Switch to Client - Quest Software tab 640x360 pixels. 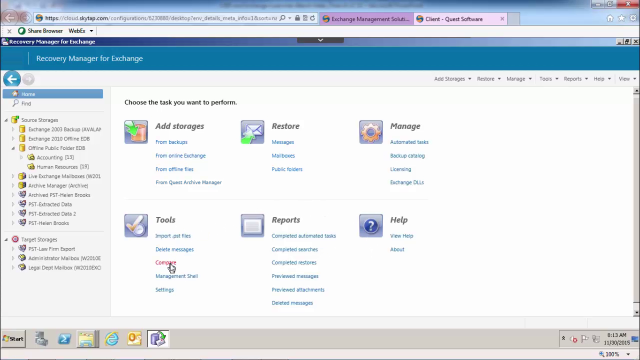(x=460, y=19)
